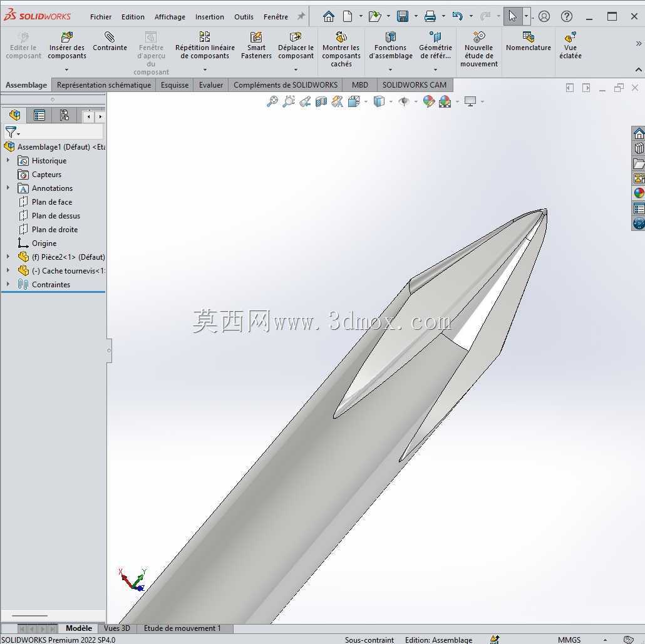Image resolution: width=645 pixels, height=644 pixels.
Task: Insert a Nomenclature table
Action: click(x=528, y=41)
